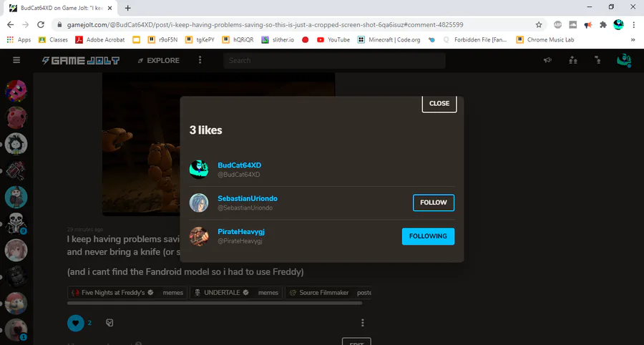Screen dimensions: 644x345
Task: Toggle the Following button for PirateHeavygj
Action: pyautogui.click(x=428, y=236)
